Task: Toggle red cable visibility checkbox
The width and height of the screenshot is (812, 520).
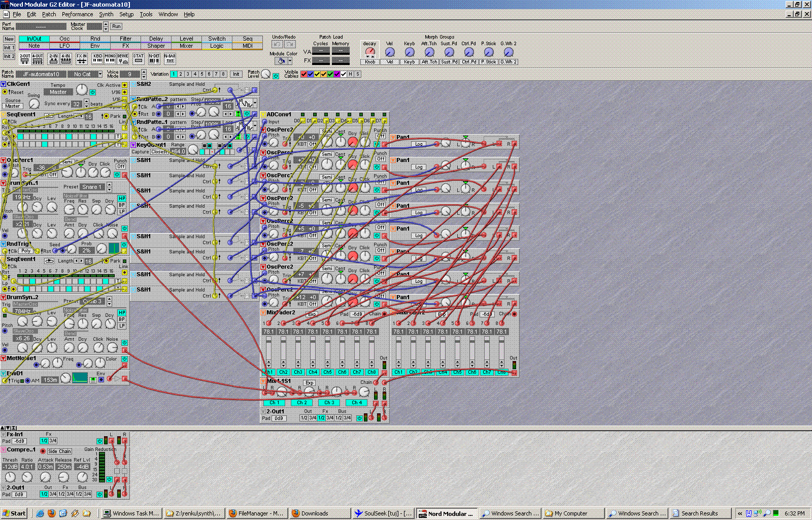Action: coord(304,74)
